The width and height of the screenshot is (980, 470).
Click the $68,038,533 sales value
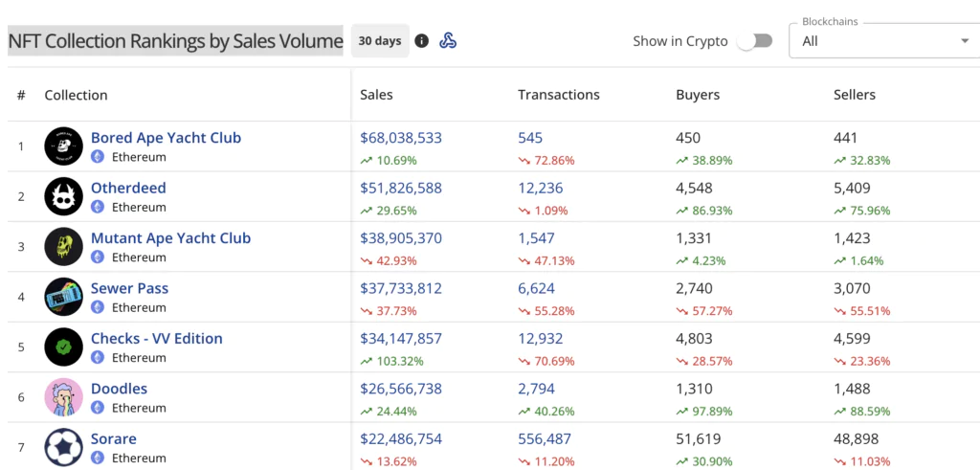[401, 138]
